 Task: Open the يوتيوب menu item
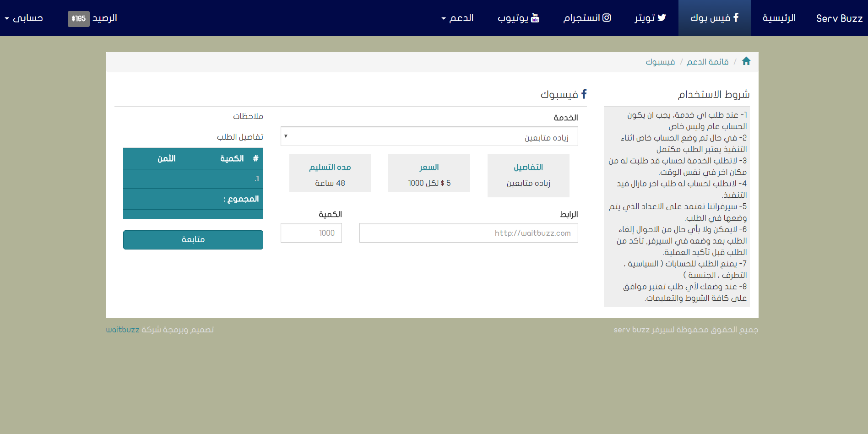pyautogui.click(x=518, y=18)
